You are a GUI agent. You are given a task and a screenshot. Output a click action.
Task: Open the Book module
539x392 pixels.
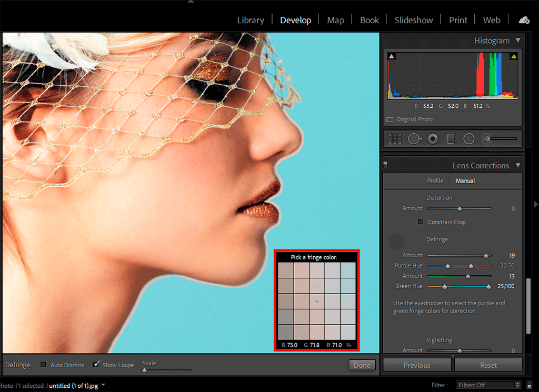(370, 21)
